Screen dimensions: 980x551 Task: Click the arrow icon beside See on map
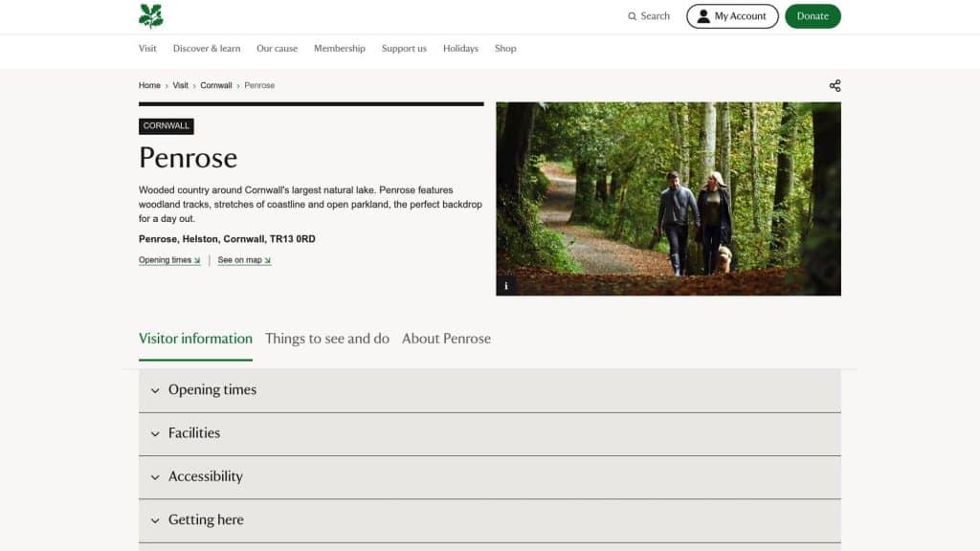(264, 259)
